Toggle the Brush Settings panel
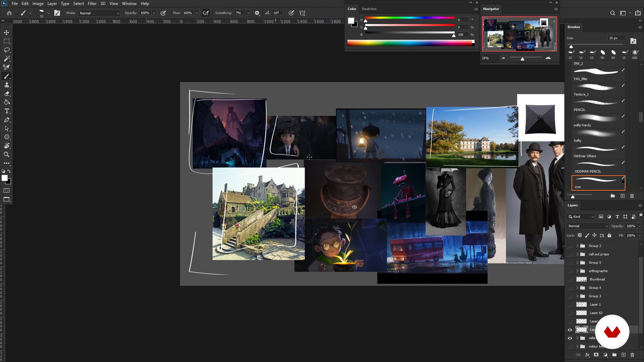The height and width of the screenshot is (362, 644). tap(57, 13)
